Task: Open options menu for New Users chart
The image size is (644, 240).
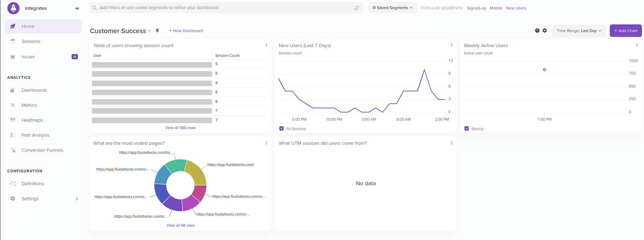Action: point(452,45)
